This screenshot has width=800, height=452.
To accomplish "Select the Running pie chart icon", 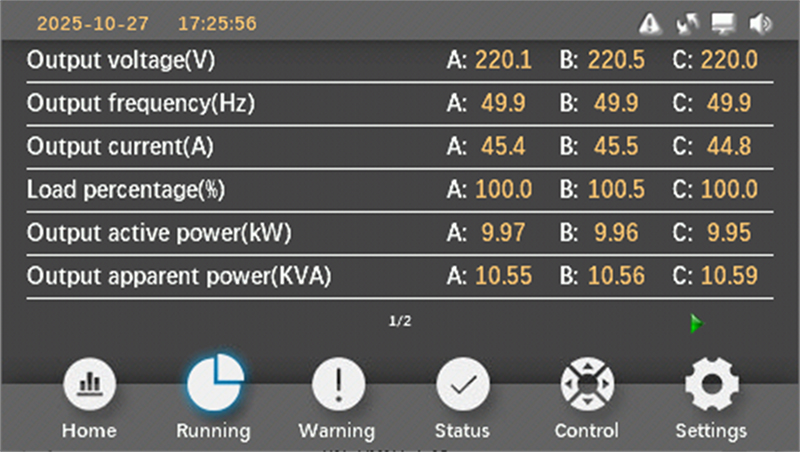I will click(x=215, y=383).
